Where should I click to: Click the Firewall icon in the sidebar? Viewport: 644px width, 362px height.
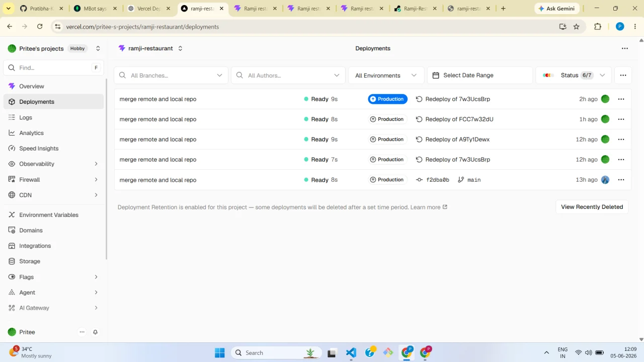12,180
